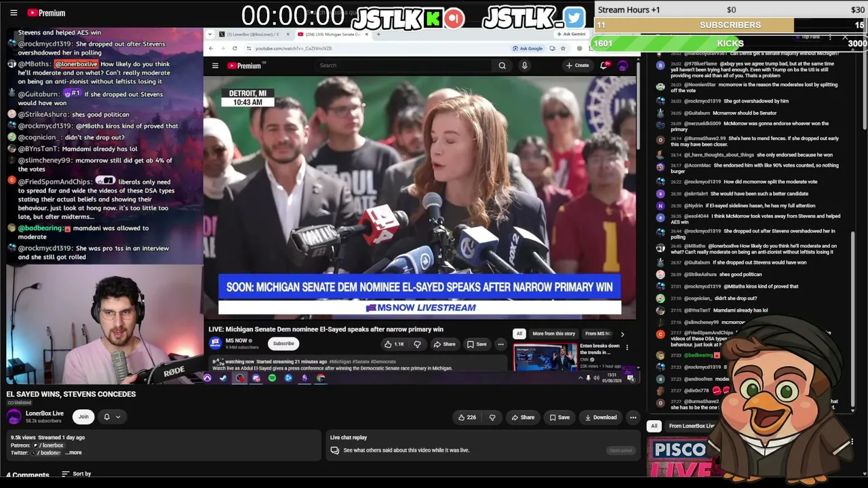
Task: Open a new tab in the embedded browser
Action: pos(378,34)
